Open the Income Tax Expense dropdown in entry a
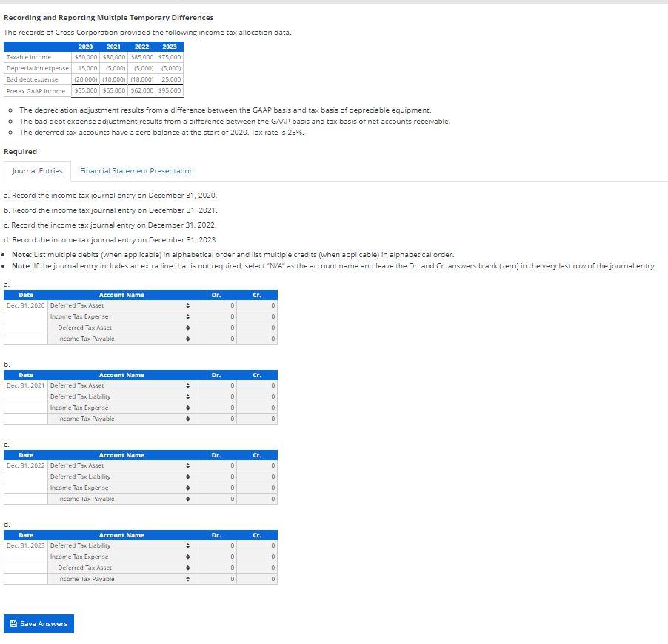 [x=190, y=316]
